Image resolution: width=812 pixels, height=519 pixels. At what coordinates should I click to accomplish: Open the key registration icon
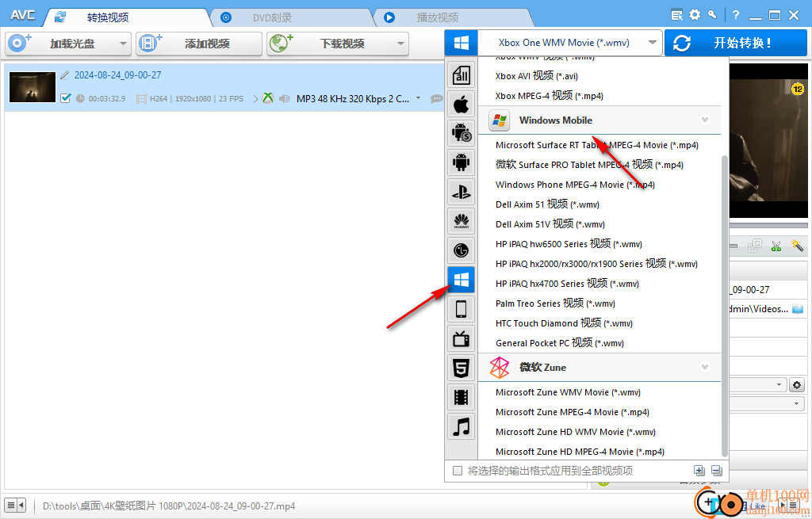click(x=713, y=15)
